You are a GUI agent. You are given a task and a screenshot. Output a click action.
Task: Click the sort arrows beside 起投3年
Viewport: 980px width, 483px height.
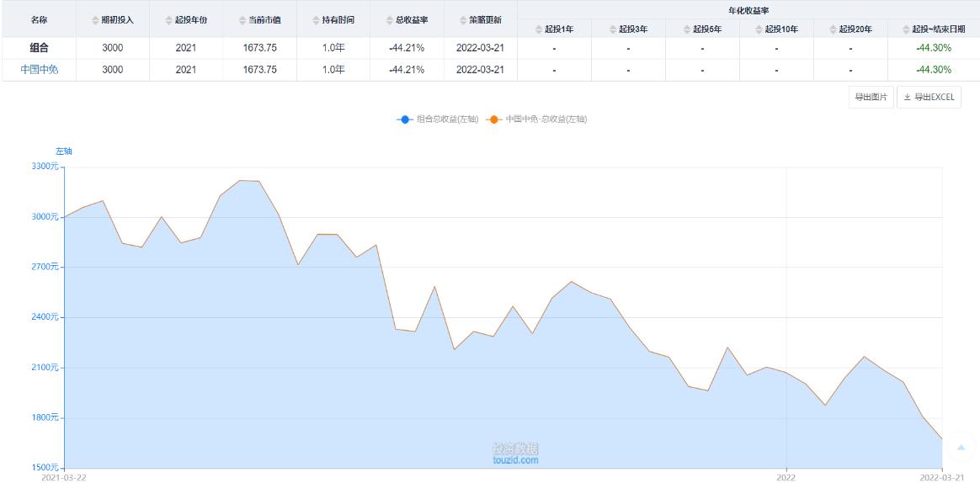pos(613,29)
